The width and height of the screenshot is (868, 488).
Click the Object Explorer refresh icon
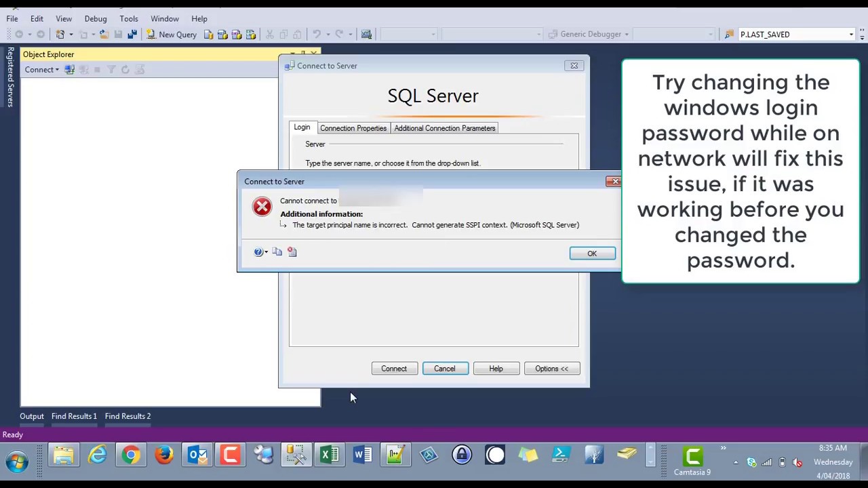pyautogui.click(x=125, y=70)
